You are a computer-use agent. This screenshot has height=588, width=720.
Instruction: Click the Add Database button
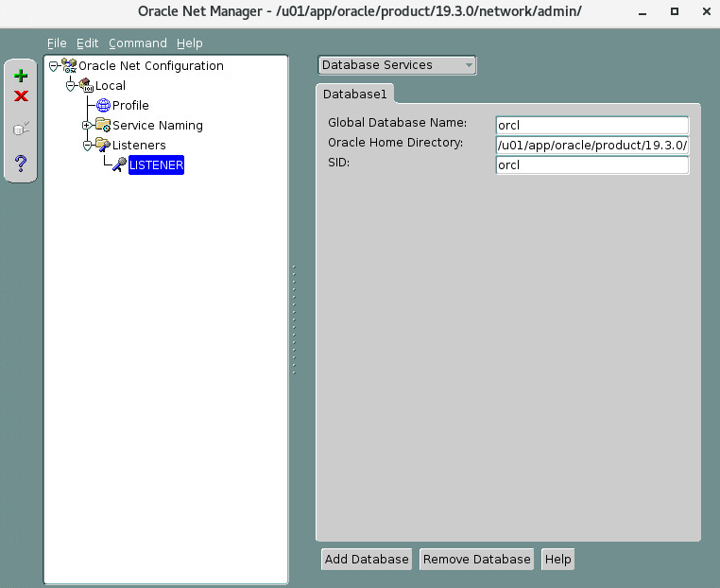coord(367,559)
